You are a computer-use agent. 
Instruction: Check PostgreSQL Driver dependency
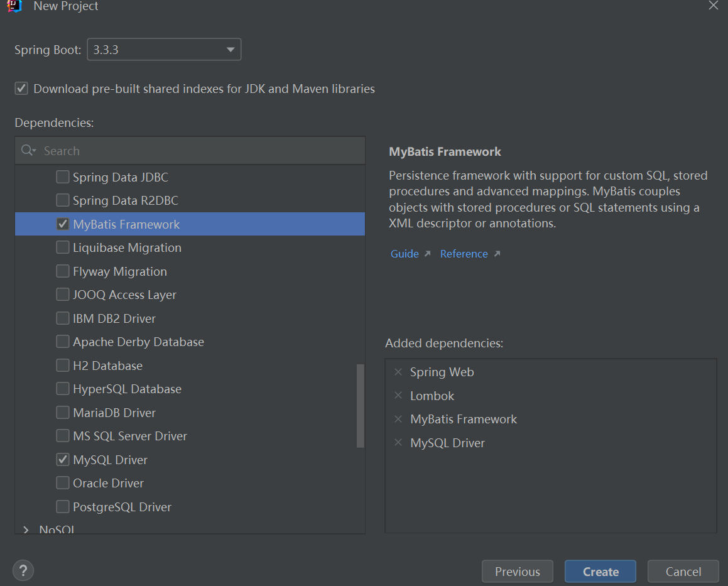63,507
